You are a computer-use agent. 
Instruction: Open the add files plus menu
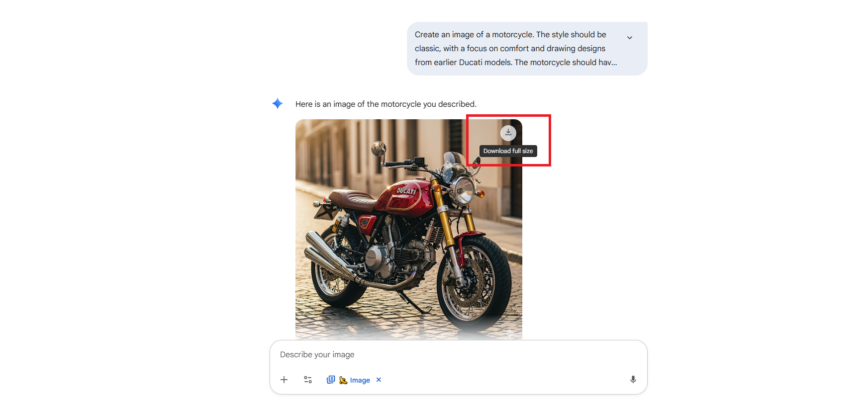pos(284,380)
